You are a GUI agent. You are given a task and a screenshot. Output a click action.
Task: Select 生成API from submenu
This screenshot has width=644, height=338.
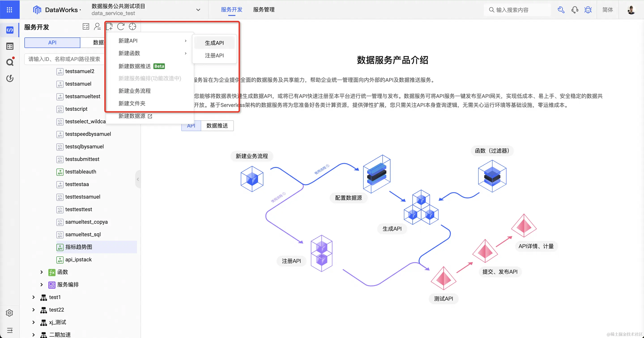pyautogui.click(x=214, y=43)
